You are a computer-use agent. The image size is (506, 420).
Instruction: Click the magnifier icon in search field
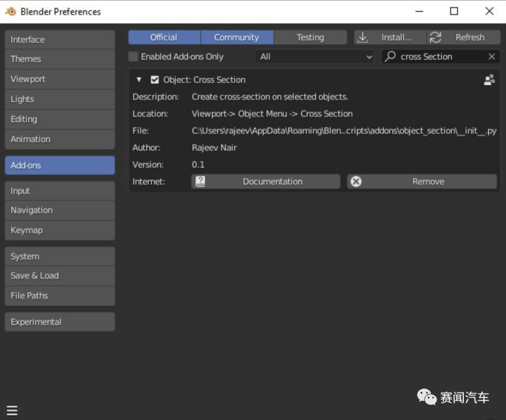tap(391, 57)
